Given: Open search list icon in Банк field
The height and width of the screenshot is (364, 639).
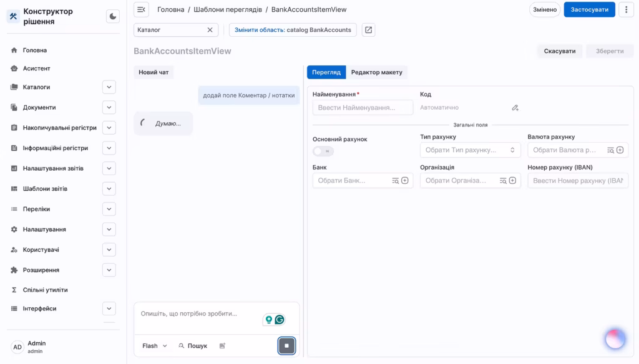Looking at the screenshot, I should 395,181.
